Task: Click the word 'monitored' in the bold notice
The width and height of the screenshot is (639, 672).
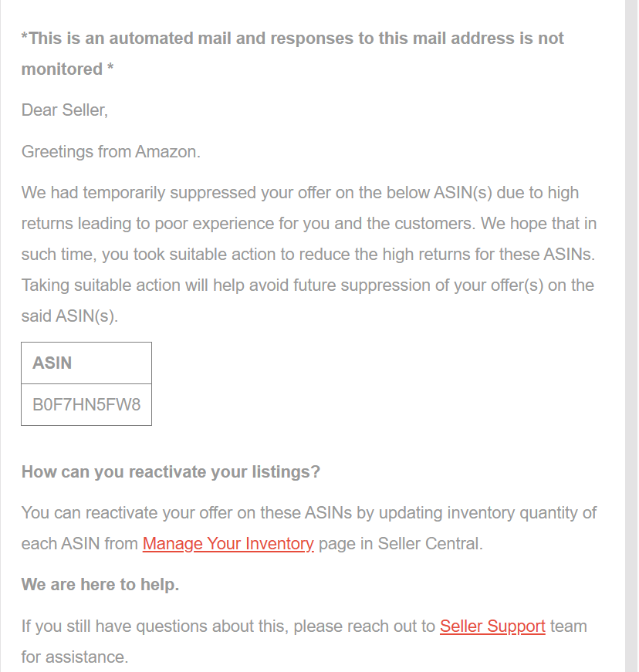Action: coord(63,69)
